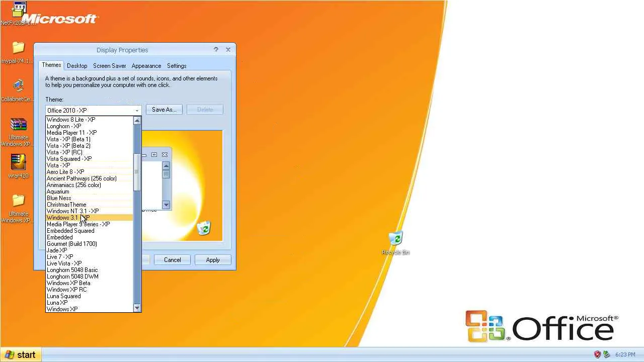Select the Live Vista - XP theme
The image size is (644, 362).
90,263
